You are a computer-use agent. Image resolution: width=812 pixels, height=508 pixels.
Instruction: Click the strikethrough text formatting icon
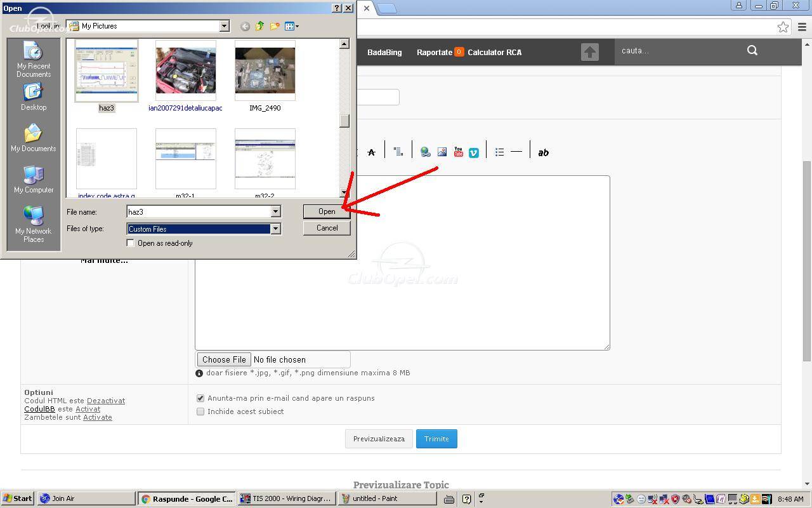click(x=371, y=152)
